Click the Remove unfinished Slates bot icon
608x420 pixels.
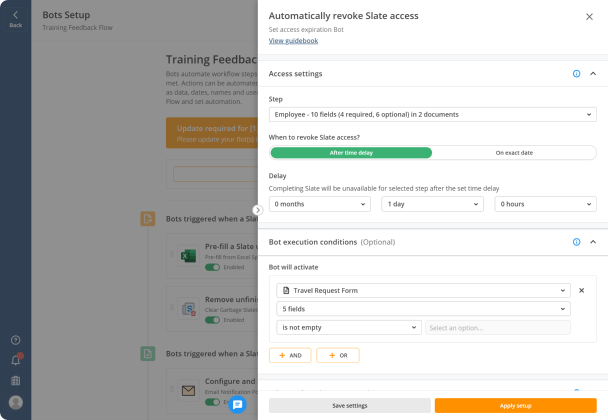[188, 309]
